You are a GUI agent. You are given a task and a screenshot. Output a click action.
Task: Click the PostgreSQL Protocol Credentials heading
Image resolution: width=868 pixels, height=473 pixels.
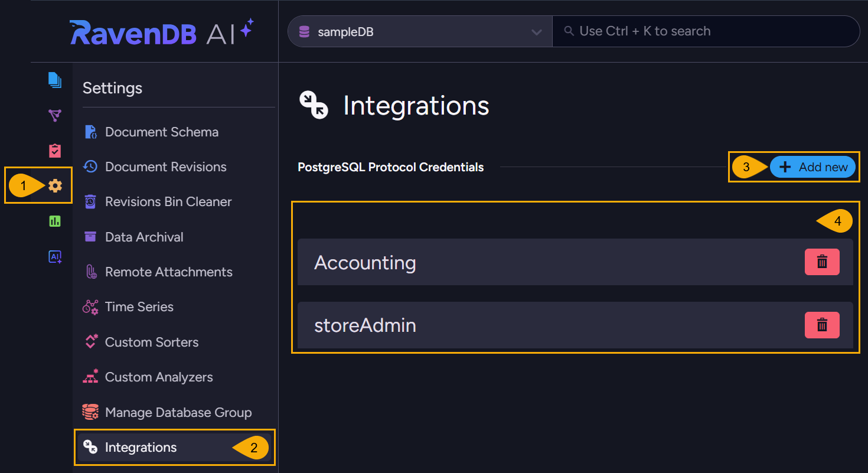point(390,167)
